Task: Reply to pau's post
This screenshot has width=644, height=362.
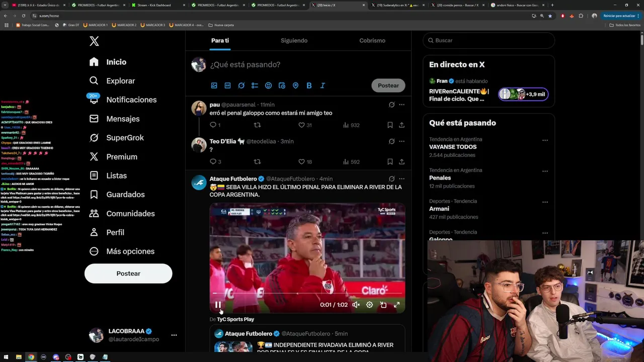Action: 215,125
